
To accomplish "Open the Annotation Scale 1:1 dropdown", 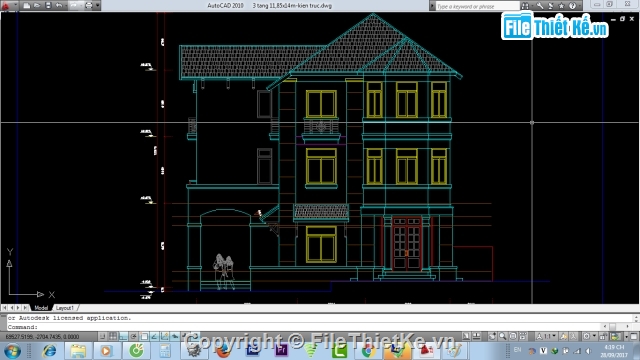I will (547, 336).
